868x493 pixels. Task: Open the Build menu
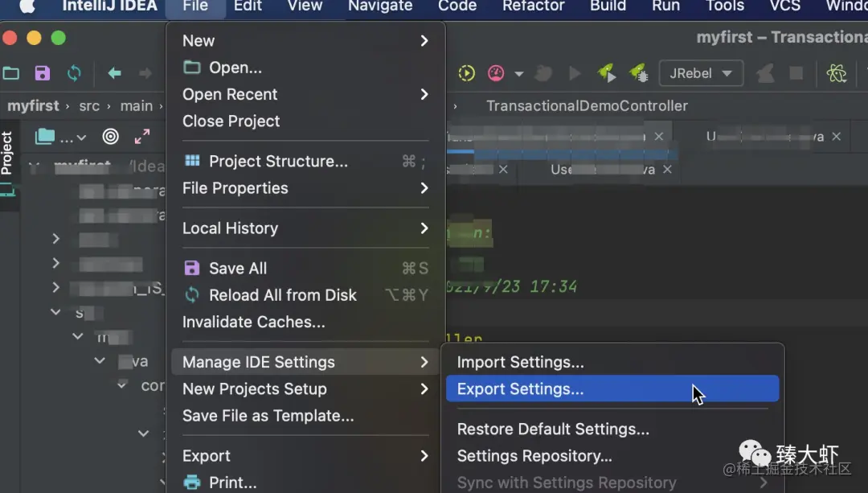(608, 6)
